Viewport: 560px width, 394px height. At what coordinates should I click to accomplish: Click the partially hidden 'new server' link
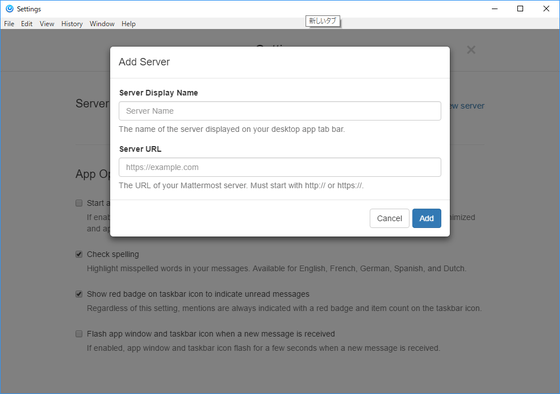(467, 106)
